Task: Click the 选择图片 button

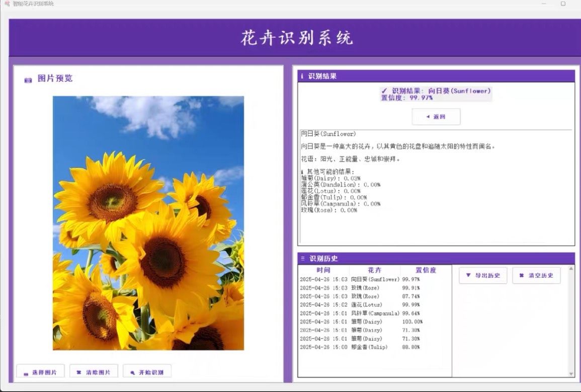Action: (x=40, y=372)
